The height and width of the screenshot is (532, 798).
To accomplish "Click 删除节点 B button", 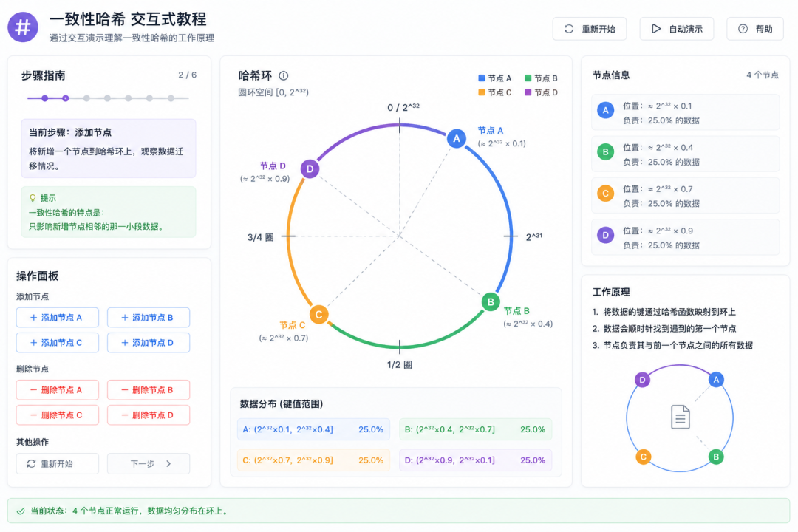I will tap(149, 390).
